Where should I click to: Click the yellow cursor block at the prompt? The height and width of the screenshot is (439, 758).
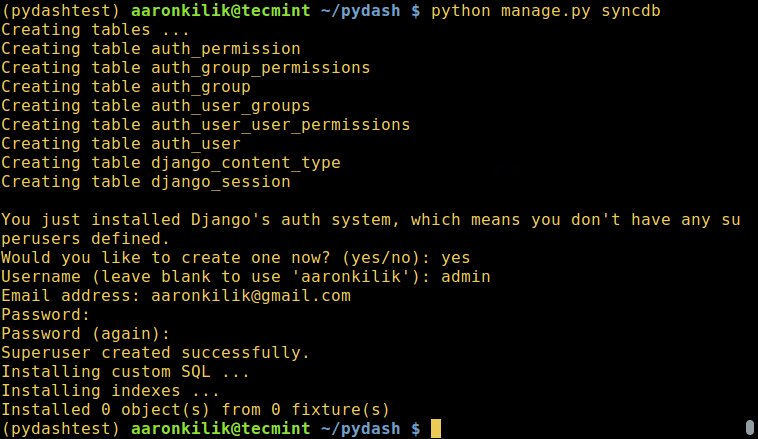tap(436, 429)
